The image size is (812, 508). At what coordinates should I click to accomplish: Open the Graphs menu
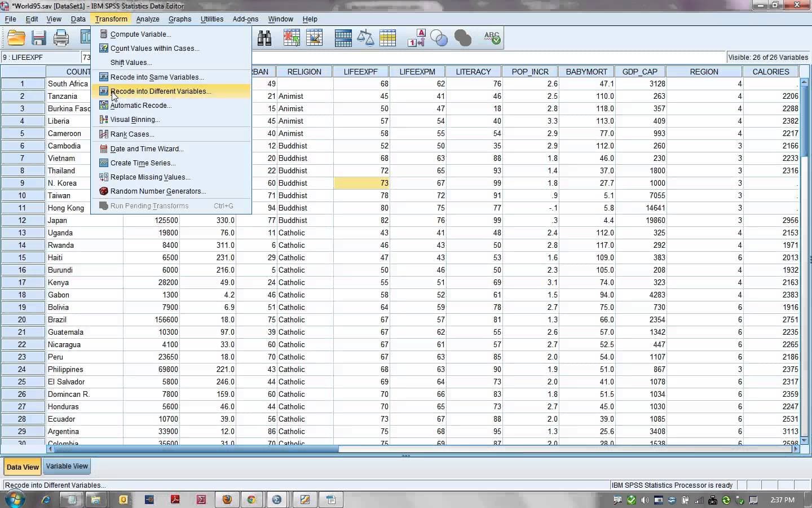[180, 19]
